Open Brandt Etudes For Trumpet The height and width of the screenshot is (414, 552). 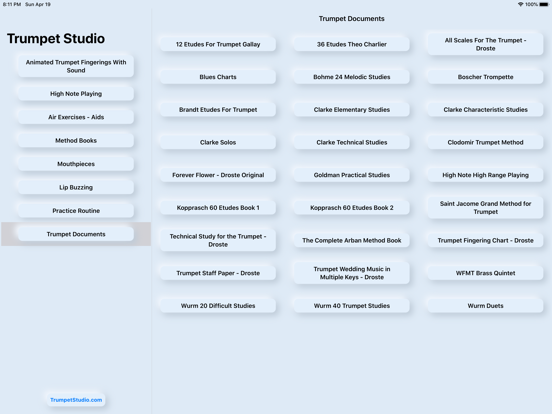point(218,109)
